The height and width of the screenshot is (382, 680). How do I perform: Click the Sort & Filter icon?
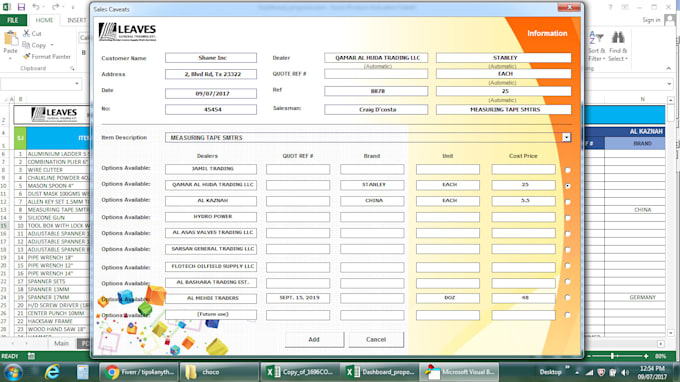(596, 38)
